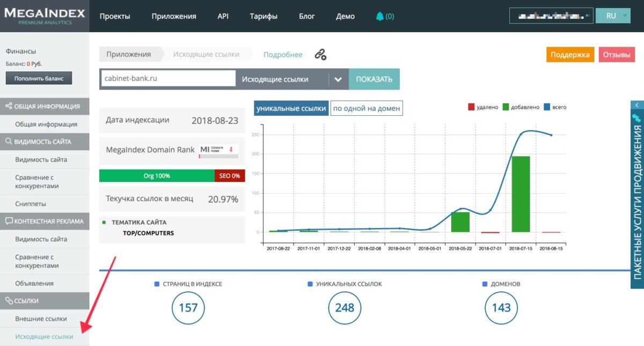Click the 143 domains circle

[x=501, y=308]
